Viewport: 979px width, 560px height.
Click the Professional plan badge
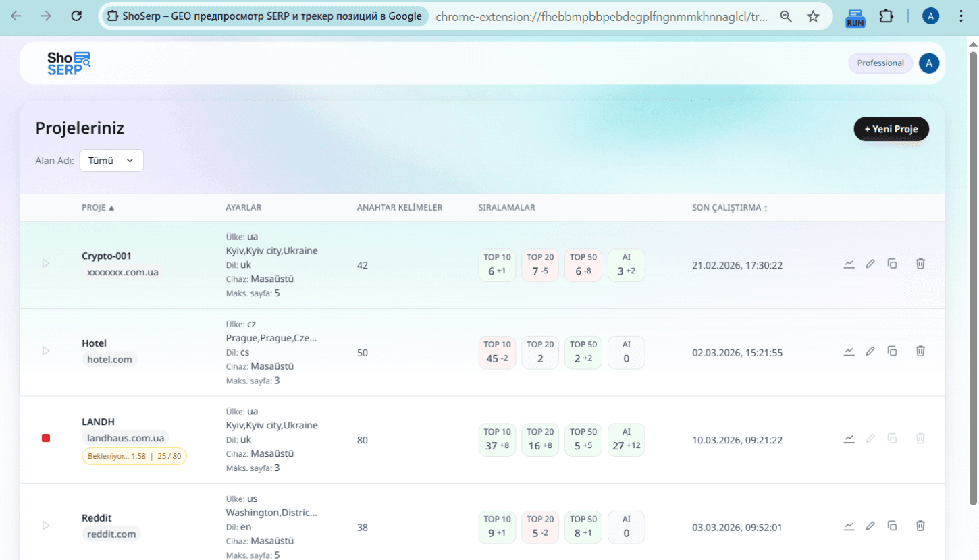pyautogui.click(x=880, y=63)
